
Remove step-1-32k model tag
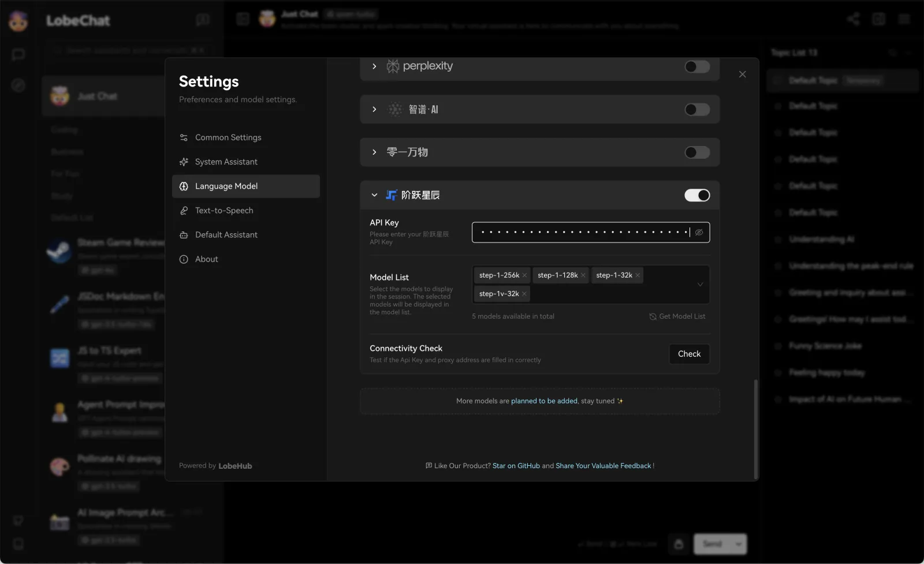tap(638, 275)
